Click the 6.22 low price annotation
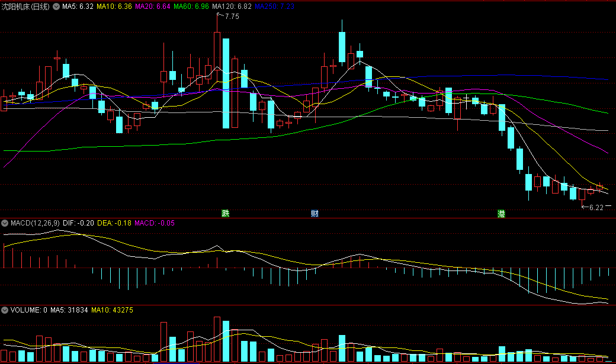 point(596,208)
